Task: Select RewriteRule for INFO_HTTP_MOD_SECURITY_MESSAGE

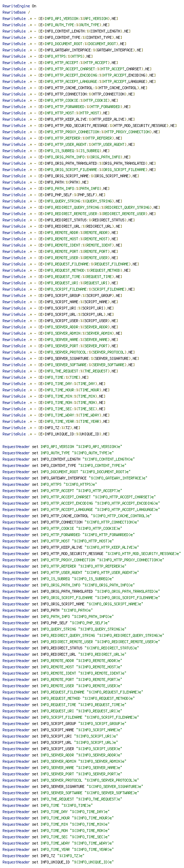Action: 90,126
